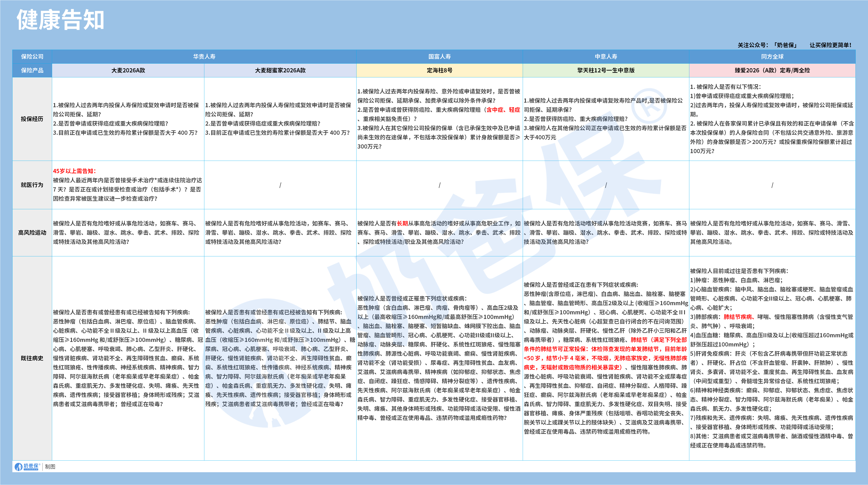Click the 华贵人寿 company header
Image resolution: width=868 pixels, height=485 pixels.
(204, 57)
